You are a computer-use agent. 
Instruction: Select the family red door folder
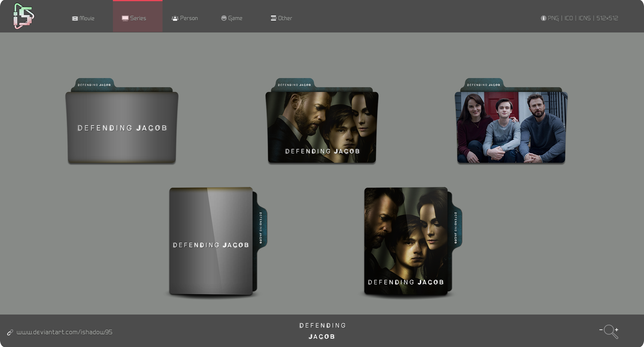pos(511,121)
